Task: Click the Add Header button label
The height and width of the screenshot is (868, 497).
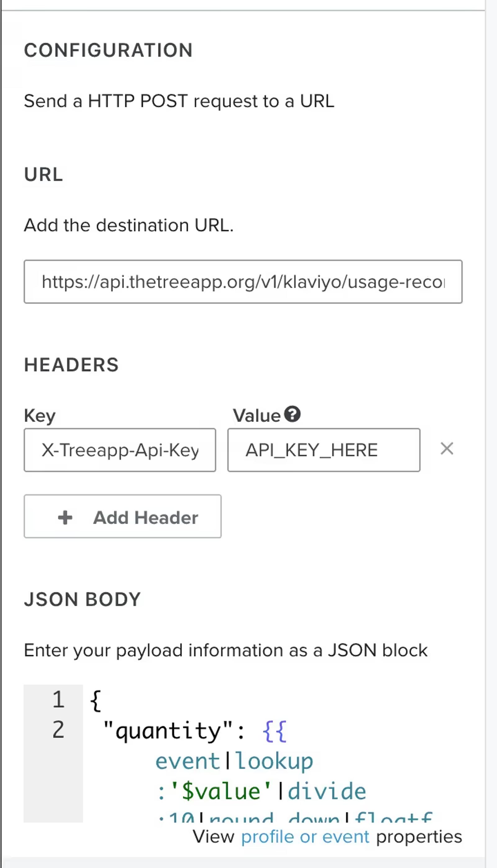Action: tap(146, 518)
